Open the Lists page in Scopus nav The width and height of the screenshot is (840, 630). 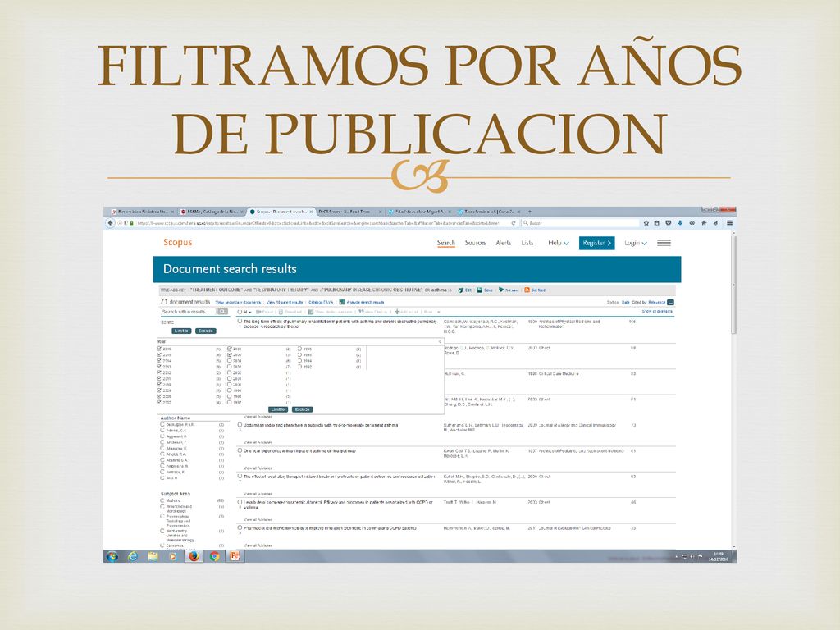(x=527, y=243)
